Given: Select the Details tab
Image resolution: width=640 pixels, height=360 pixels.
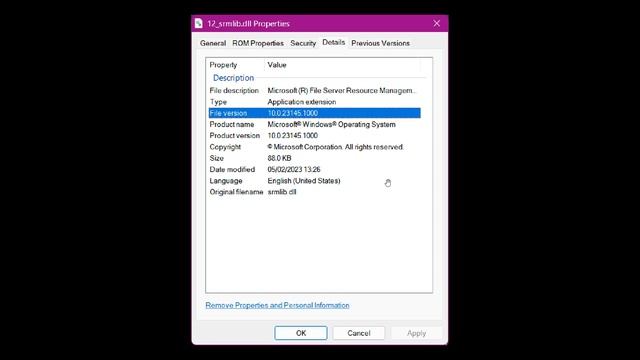Looking at the screenshot, I should [333, 42].
